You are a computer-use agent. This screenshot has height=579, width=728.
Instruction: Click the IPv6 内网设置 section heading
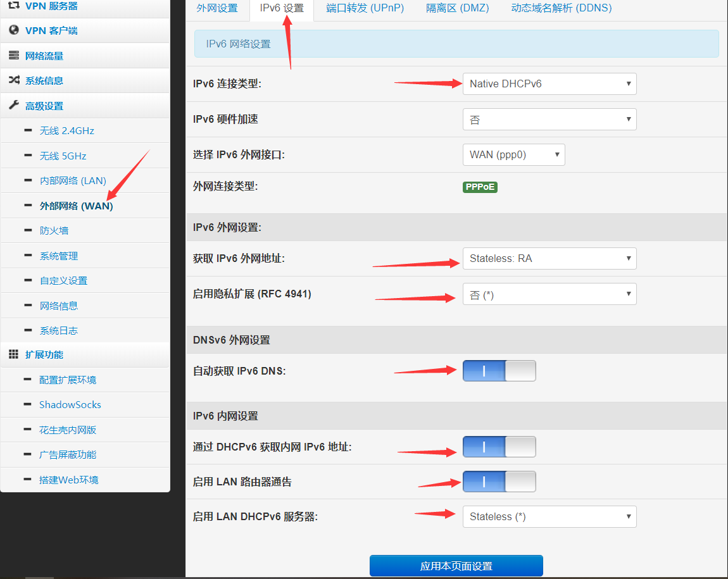pyautogui.click(x=225, y=416)
